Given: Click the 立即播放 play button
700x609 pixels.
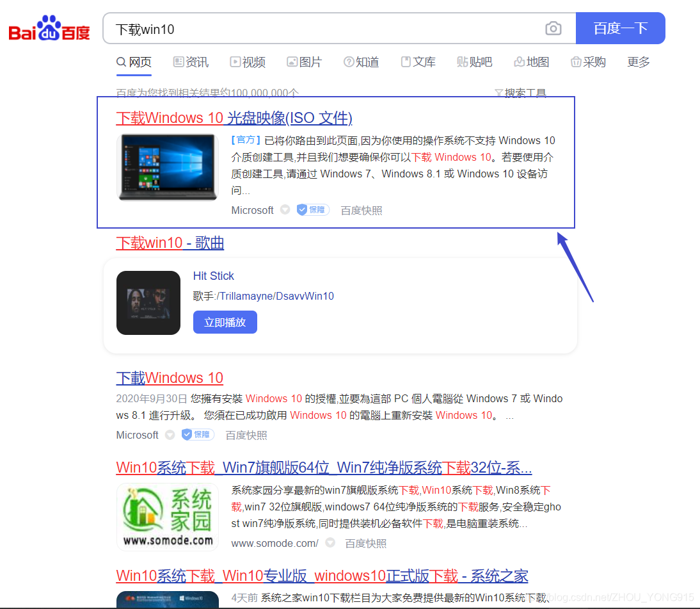Looking at the screenshot, I should (225, 322).
